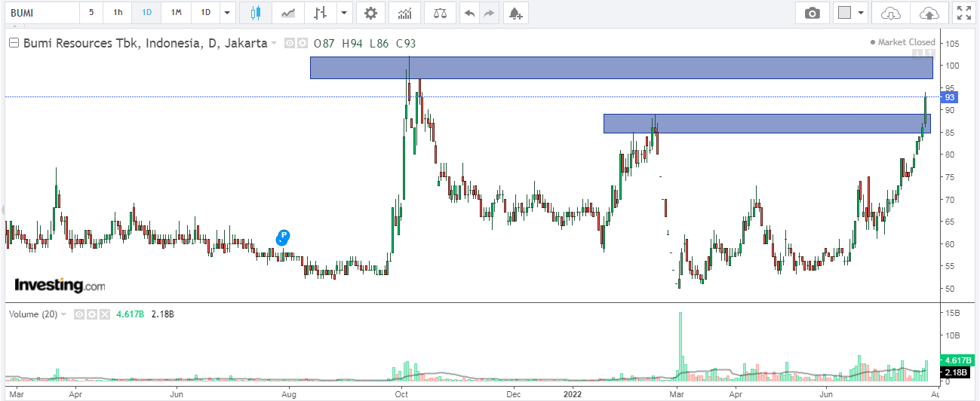Screen dimensions: 980x401
Task: Click the BUMI symbol search field
Action: pyautogui.click(x=41, y=13)
